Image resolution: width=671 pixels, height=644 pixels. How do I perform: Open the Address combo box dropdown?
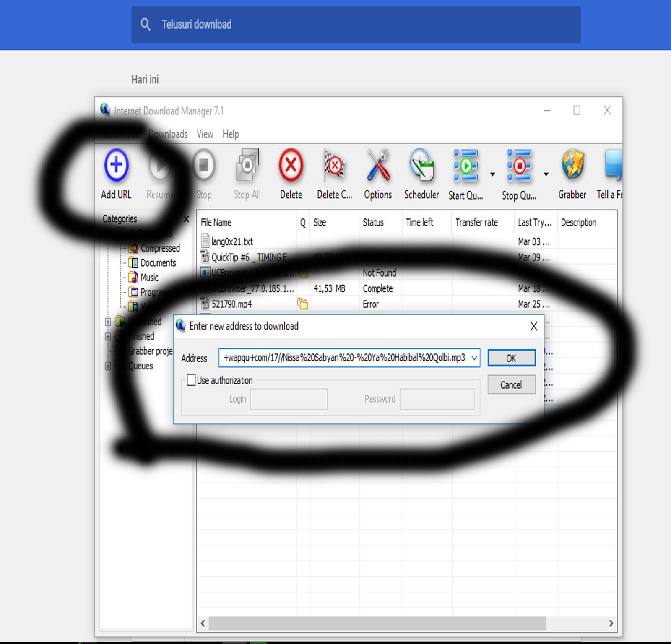475,358
